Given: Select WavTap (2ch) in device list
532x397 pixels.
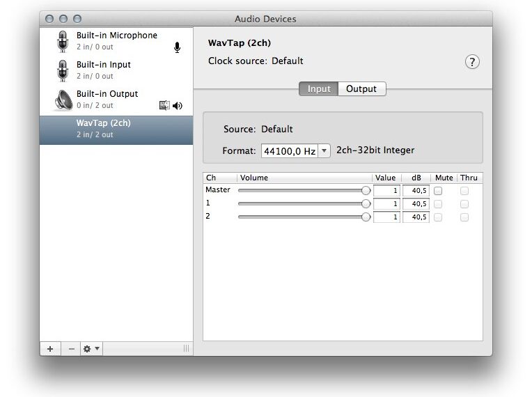Looking at the screenshot, I should point(116,129).
